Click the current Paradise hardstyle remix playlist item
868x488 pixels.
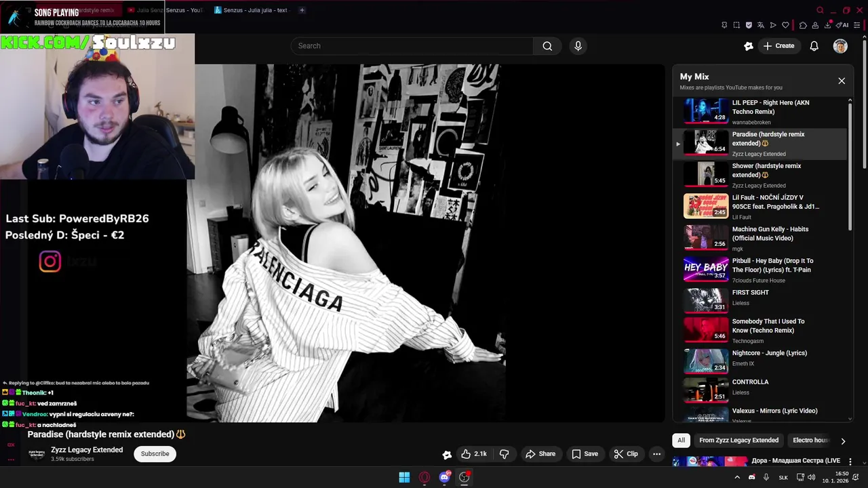point(759,144)
